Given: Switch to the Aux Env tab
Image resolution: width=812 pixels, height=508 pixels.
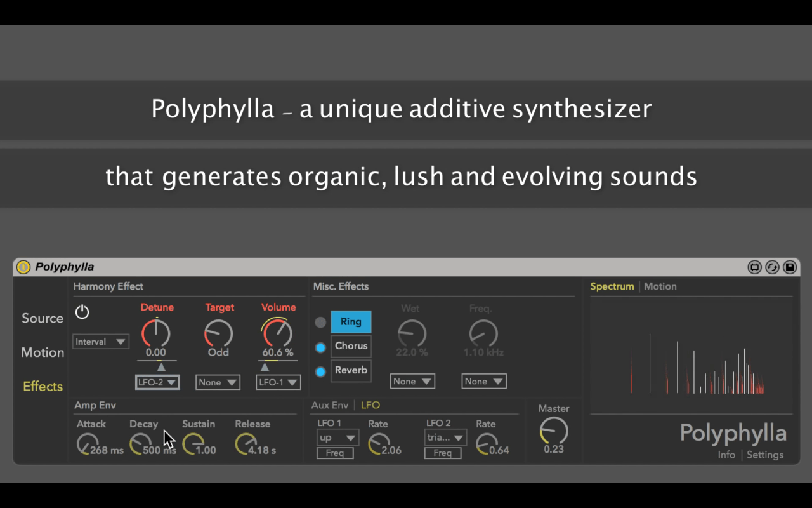Looking at the screenshot, I should pos(330,405).
